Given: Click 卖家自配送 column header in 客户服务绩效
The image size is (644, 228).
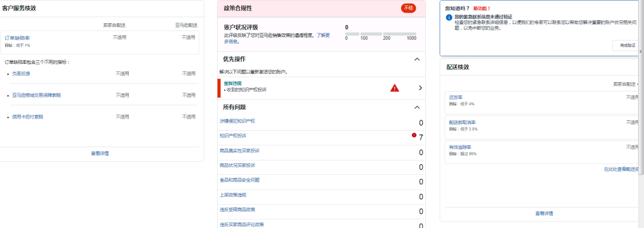Looking at the screenshot, I should (x=114, y=26).
